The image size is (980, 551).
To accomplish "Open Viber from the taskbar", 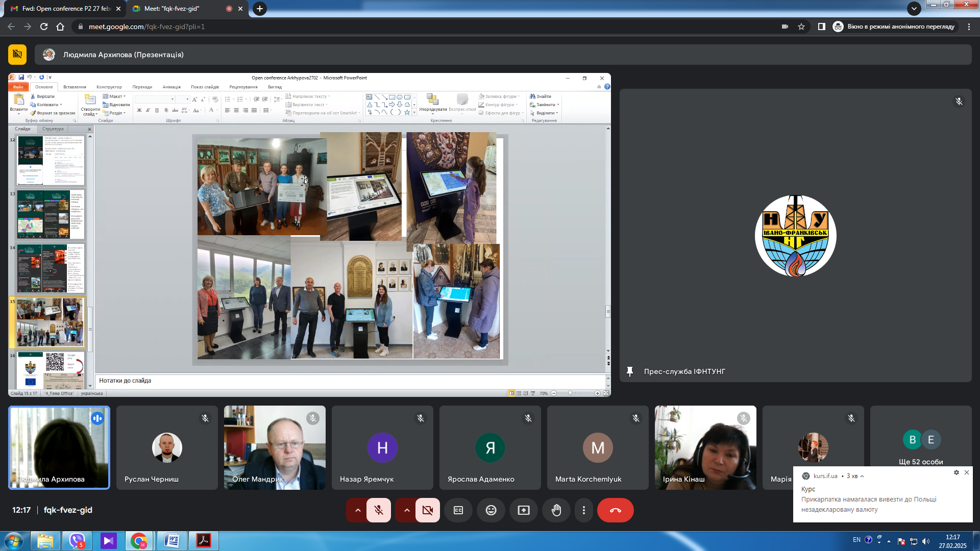I will coord(77,541).
